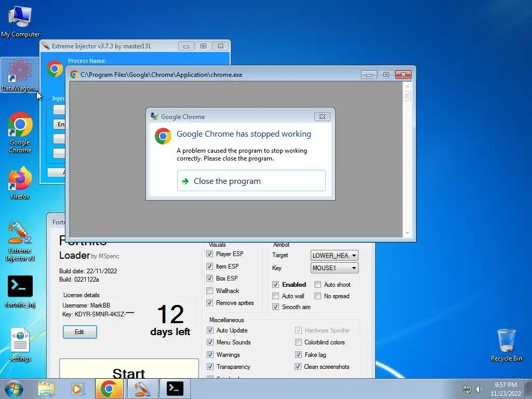Check the Auto wall option

tap(275, 296)
